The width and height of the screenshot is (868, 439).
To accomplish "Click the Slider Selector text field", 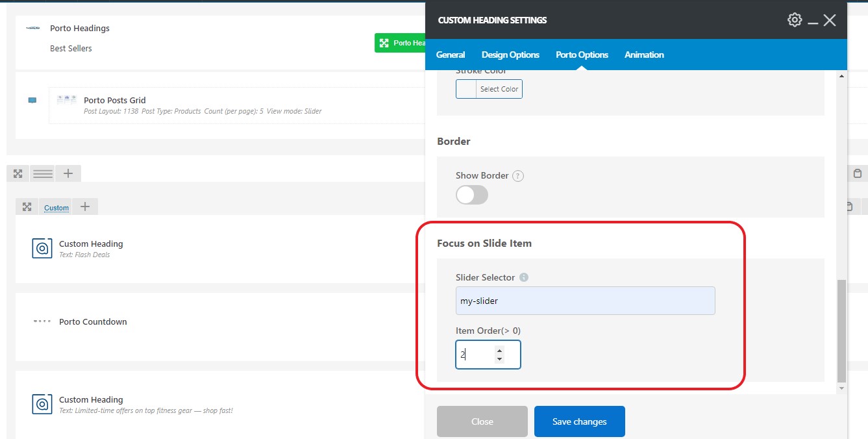I will [x=585, y=301].
